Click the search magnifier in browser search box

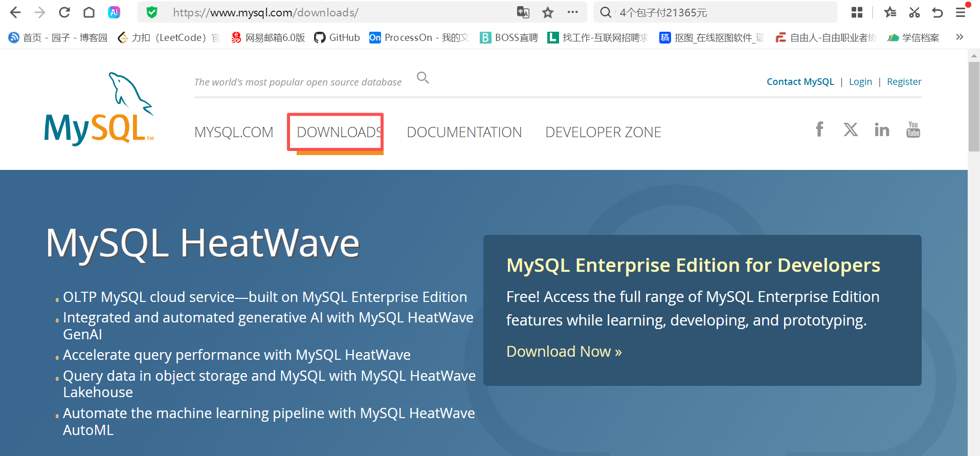(606, 12)
